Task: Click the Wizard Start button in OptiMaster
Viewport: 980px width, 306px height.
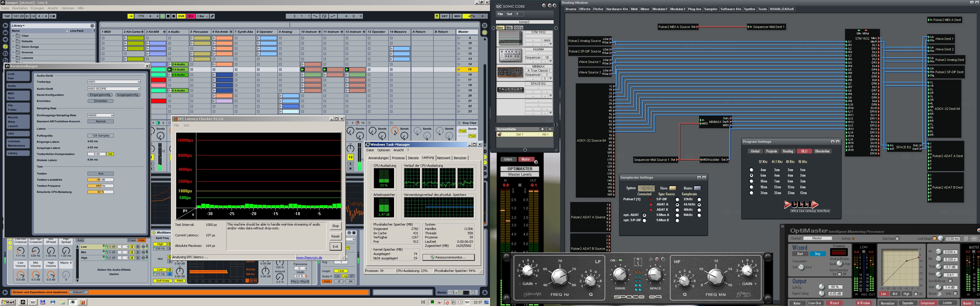Action: coord(800,254)
